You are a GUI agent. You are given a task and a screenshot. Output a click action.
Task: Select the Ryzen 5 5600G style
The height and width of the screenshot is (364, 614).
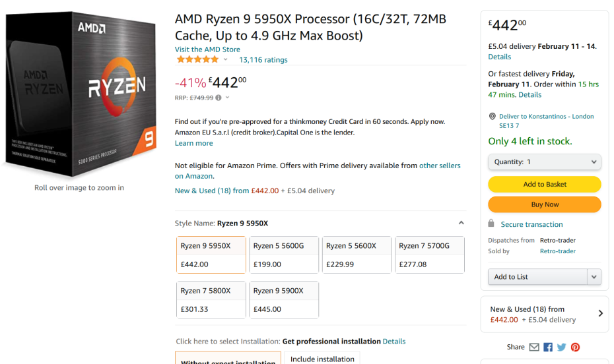pyautogui.click(x=284, y=255)
